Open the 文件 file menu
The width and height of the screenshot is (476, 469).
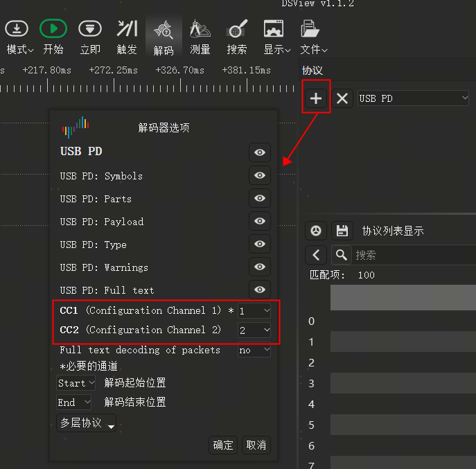coord(313,37)
